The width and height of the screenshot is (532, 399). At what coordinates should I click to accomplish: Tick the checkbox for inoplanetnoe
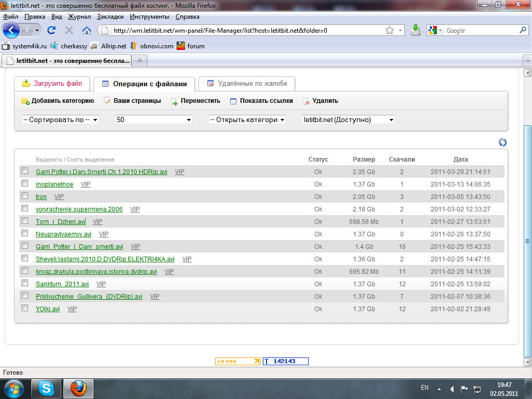25,183
